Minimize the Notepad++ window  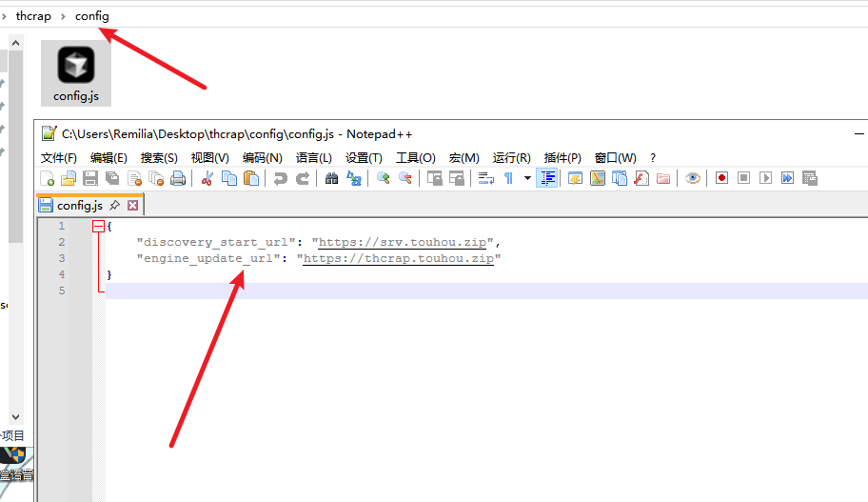click(x=858, y=134)
